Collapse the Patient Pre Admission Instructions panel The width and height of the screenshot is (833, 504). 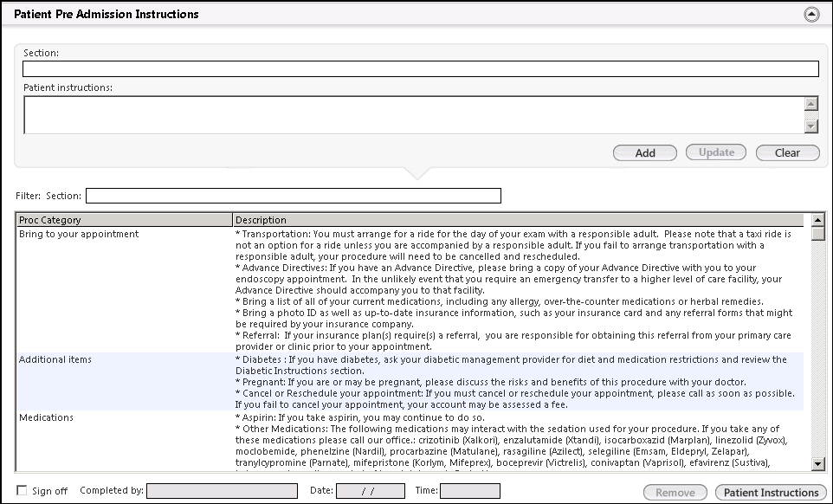[x=811, y=15]
